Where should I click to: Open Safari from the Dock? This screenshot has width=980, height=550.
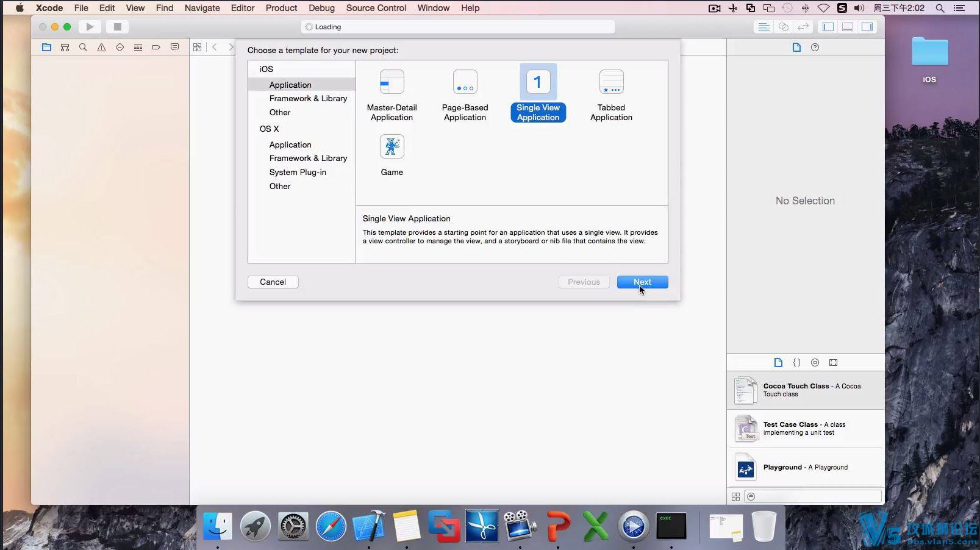(331, 526)
